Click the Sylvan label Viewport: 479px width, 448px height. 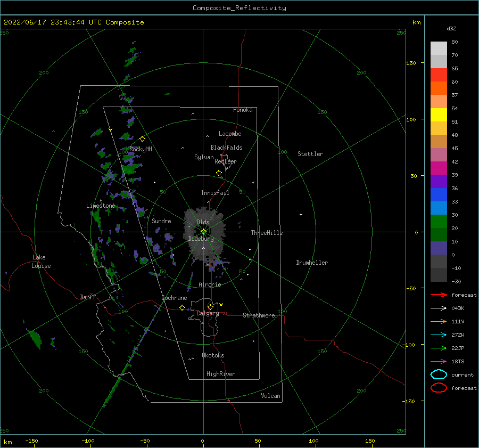pyautogui.click(x=204, y=157)
